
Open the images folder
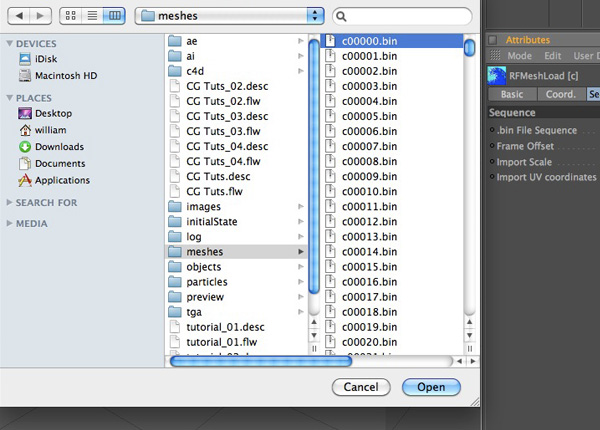(x=236, y=207)
